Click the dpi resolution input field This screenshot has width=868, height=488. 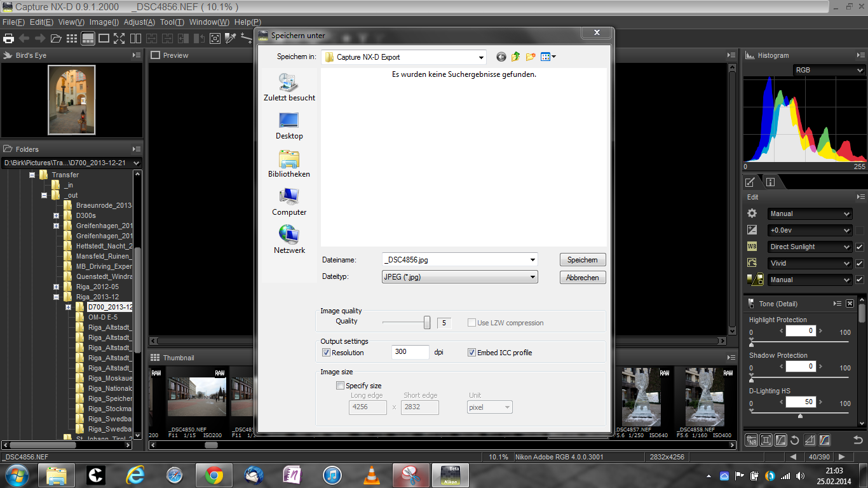coord(410,352)
